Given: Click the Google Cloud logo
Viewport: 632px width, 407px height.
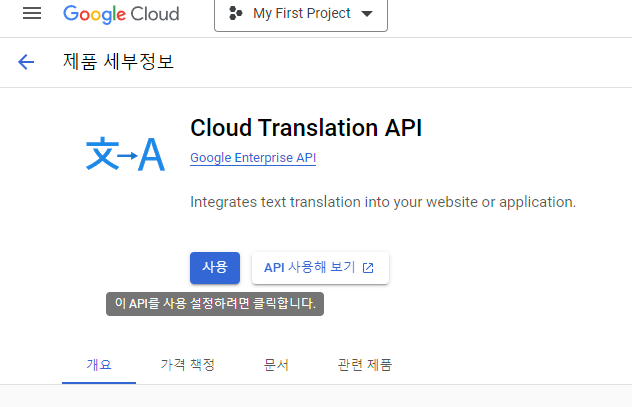Looking at the screenshot, I should pos(121,14).
